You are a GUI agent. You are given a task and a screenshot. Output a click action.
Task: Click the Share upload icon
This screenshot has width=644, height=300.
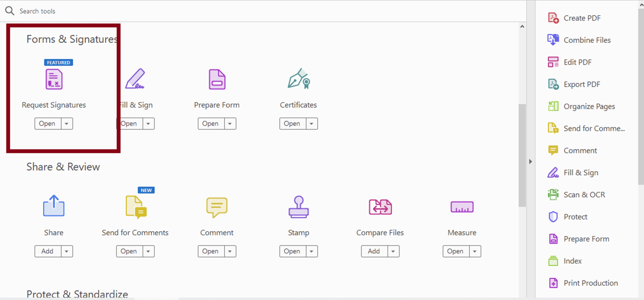[54, 206]
